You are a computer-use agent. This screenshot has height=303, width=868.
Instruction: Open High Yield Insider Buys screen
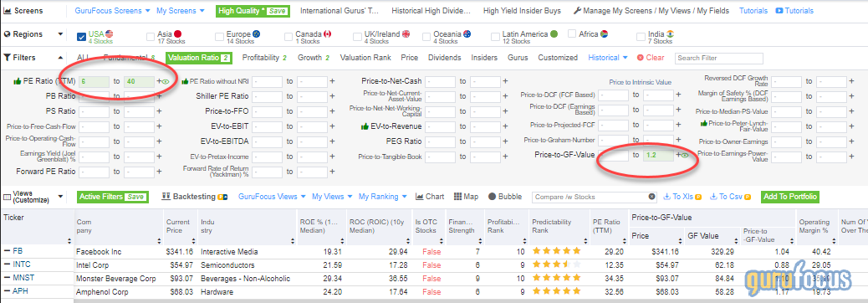(522, 11)
